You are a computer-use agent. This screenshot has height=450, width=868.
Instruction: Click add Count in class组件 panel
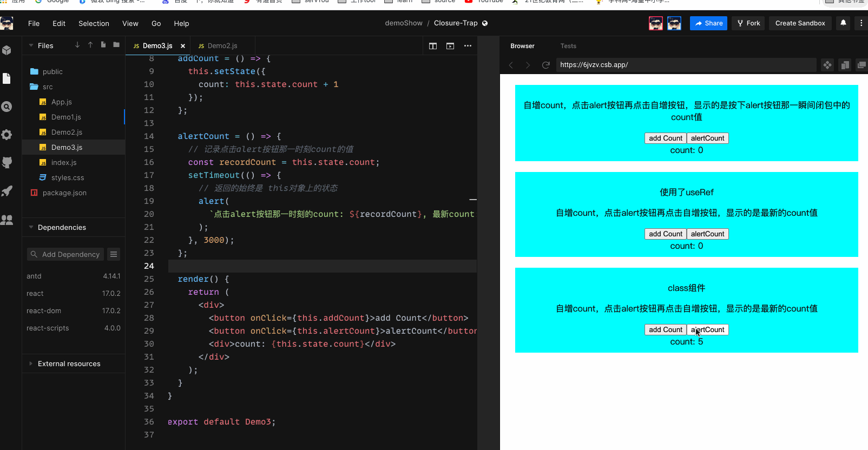(x=666, y=330)
